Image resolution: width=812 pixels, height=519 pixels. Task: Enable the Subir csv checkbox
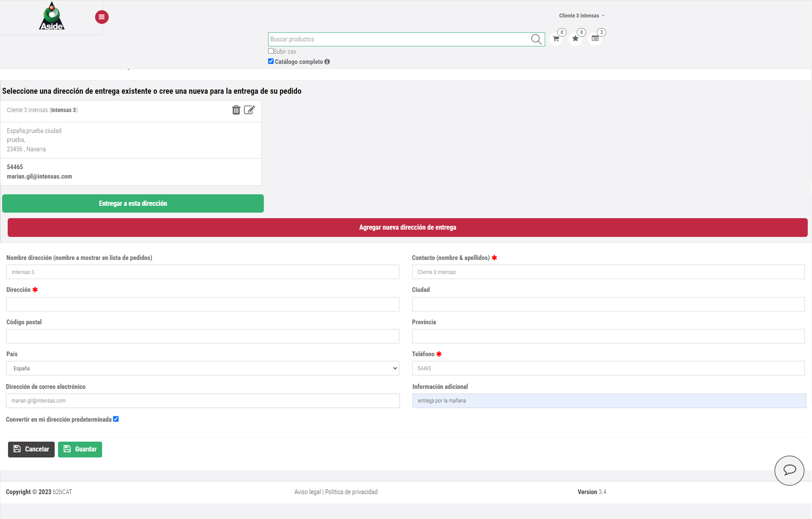[x=271, y=51]
